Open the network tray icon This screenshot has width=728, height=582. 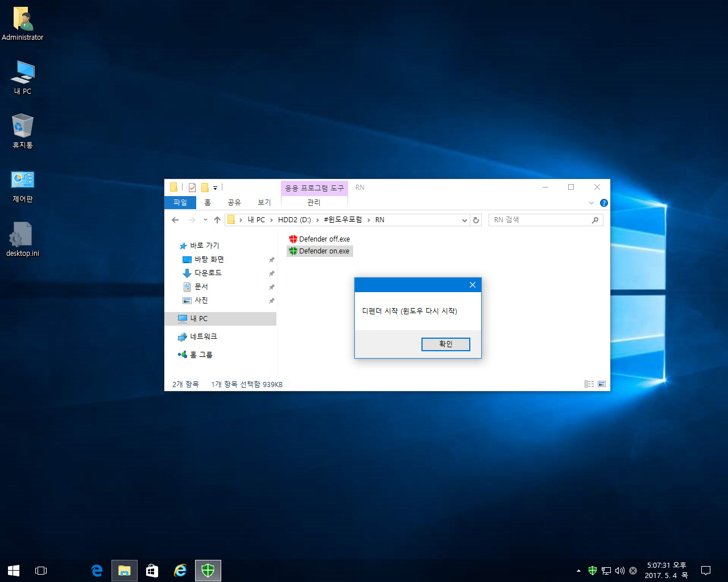point(606,571)
